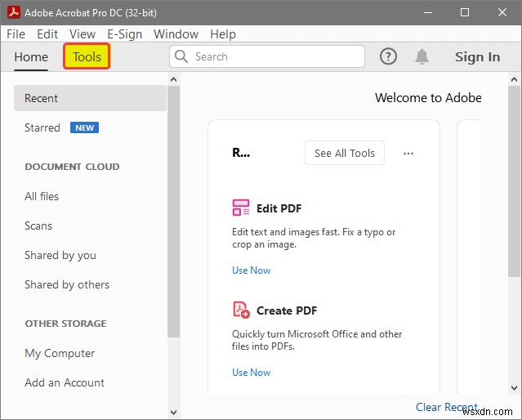
Task: Click main panel scrollbar up arrow
Action: coord(514,79)
